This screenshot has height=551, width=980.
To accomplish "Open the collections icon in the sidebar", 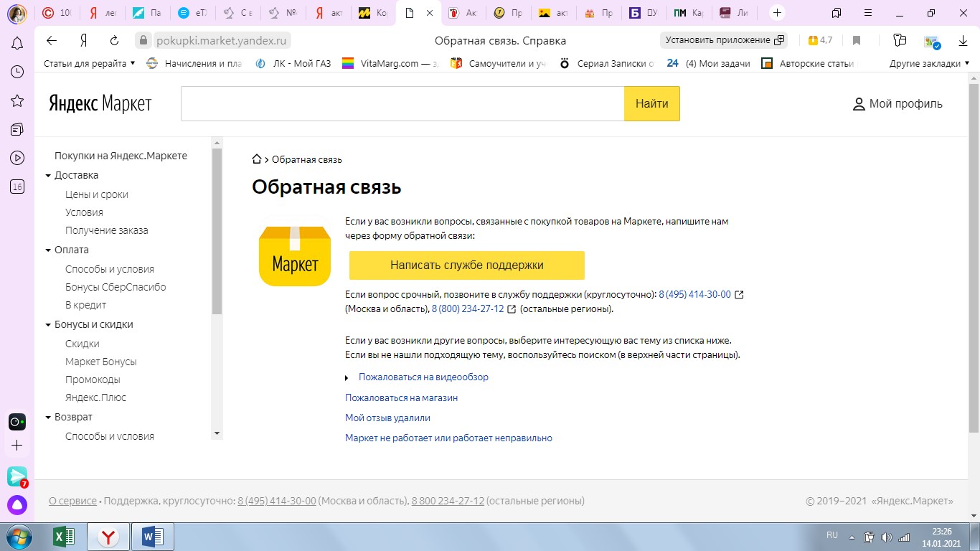I will tap(17, 129).
